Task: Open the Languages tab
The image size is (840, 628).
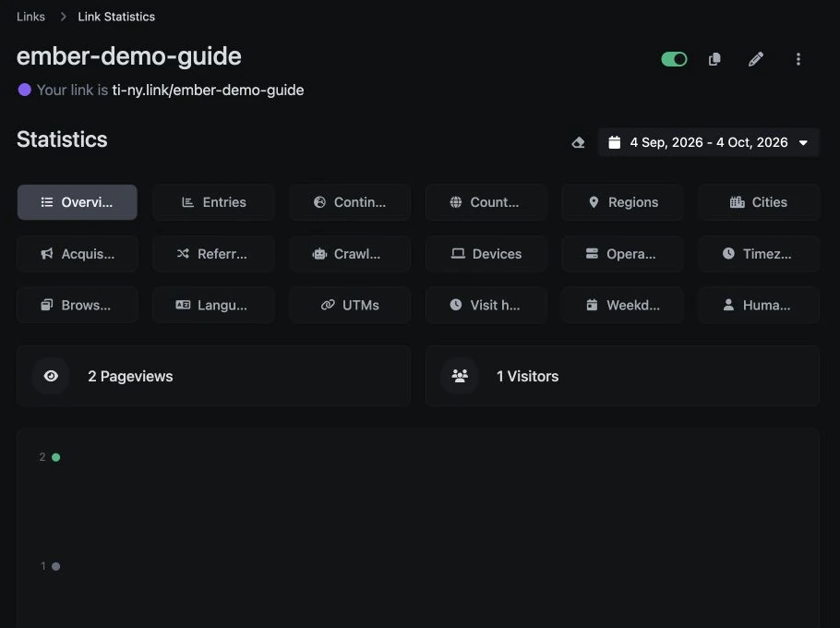Action: (214, 305)
